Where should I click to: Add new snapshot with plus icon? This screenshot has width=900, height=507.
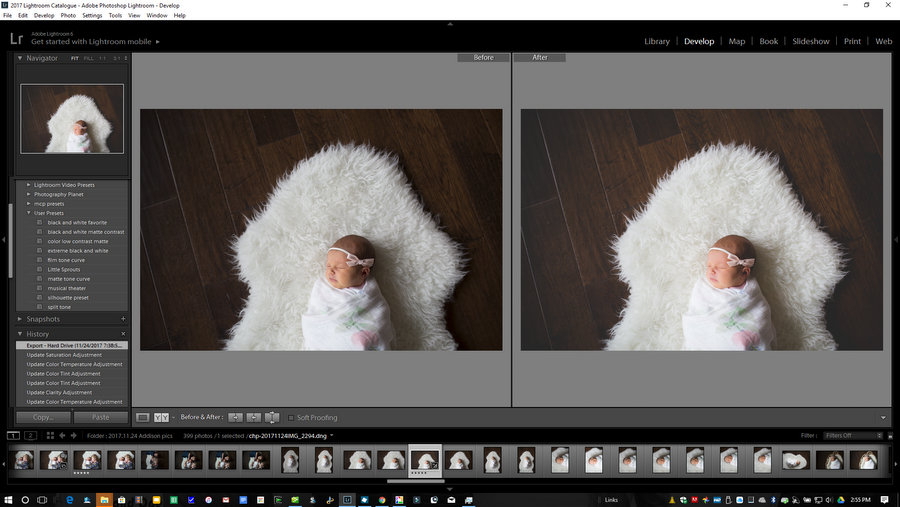click(x=123, y=319)
